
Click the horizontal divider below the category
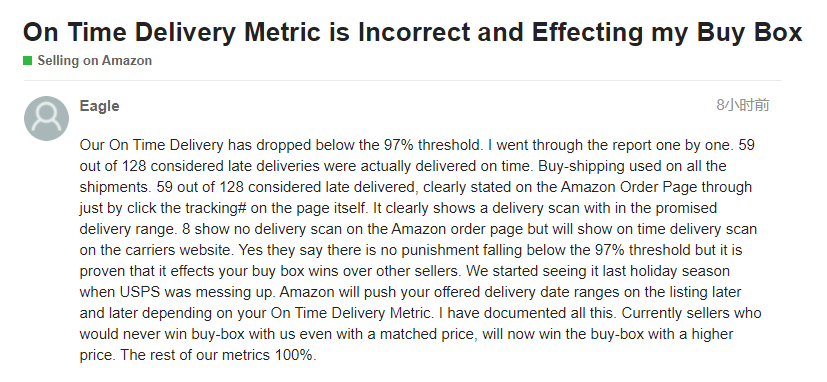[402, 81]
